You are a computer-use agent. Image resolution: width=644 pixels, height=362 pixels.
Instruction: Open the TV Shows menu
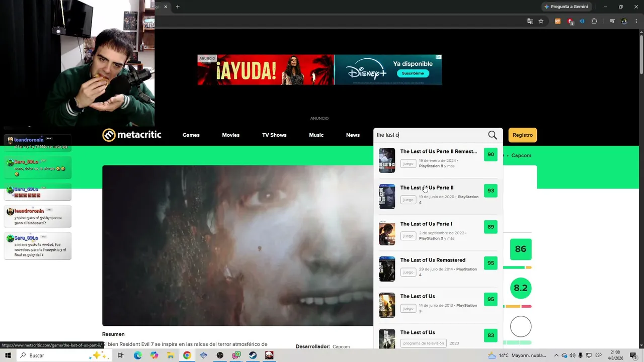point(274,135)
